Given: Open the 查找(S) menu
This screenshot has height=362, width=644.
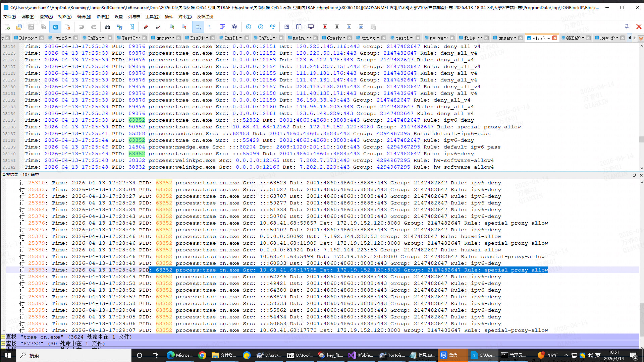Looking at the screenshot, I should (46, 16).
